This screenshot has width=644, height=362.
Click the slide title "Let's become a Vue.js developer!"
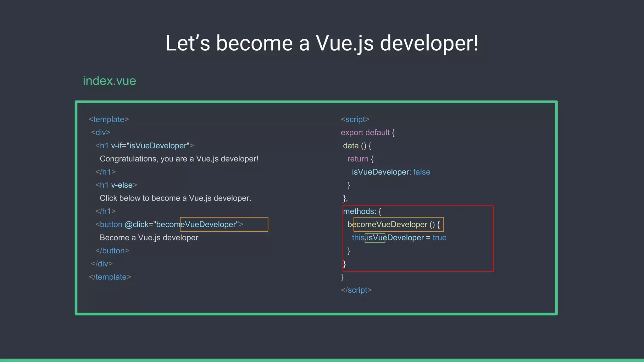[322, 43]
